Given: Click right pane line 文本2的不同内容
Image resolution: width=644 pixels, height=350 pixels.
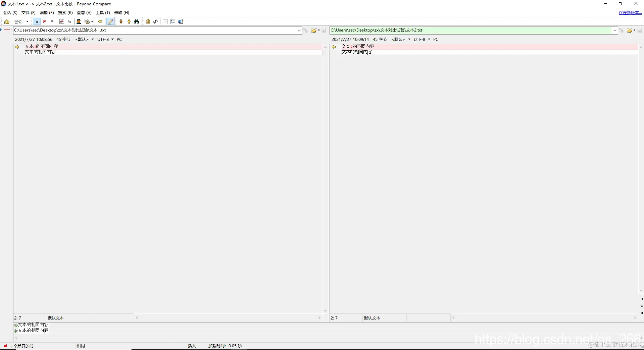Looking at the screenshot, I should click(x=358, y=47).
